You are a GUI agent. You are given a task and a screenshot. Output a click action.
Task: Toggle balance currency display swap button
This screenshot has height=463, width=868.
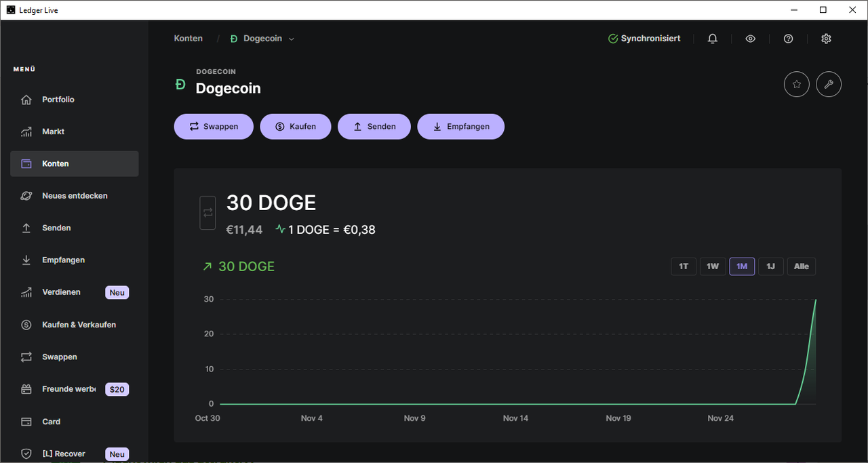pyautogui.click(x=208, y=213)
